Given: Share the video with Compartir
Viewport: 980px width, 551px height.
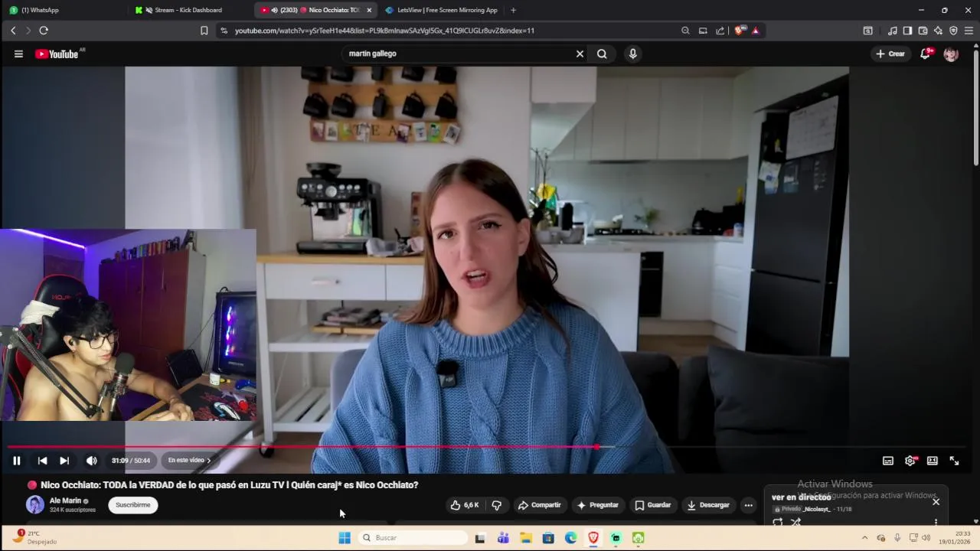Looking at the screenshot, I should pos(540,505).
